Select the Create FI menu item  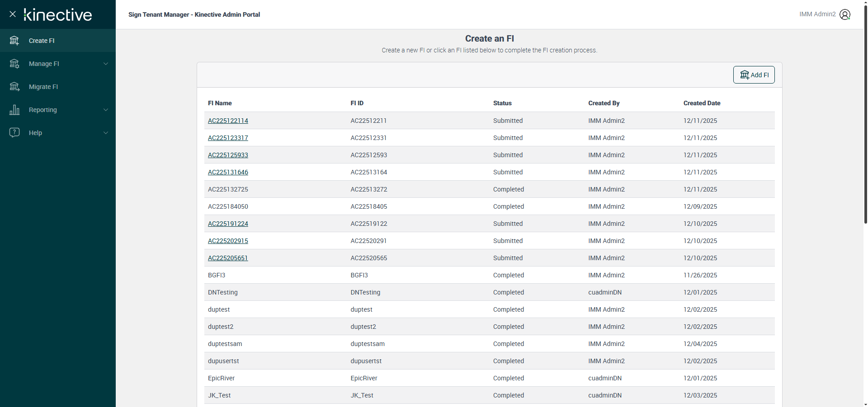tap(42, 41)
